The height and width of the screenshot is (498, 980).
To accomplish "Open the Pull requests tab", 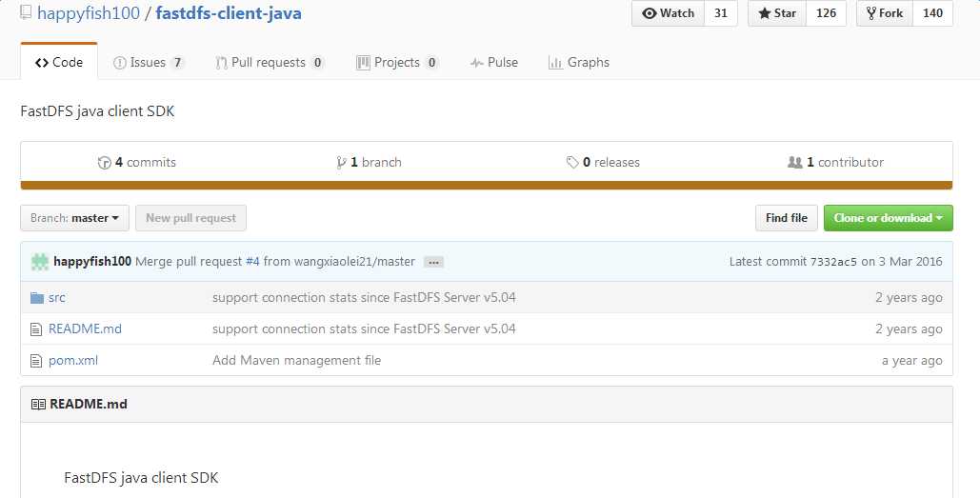I will click(270, 63).
